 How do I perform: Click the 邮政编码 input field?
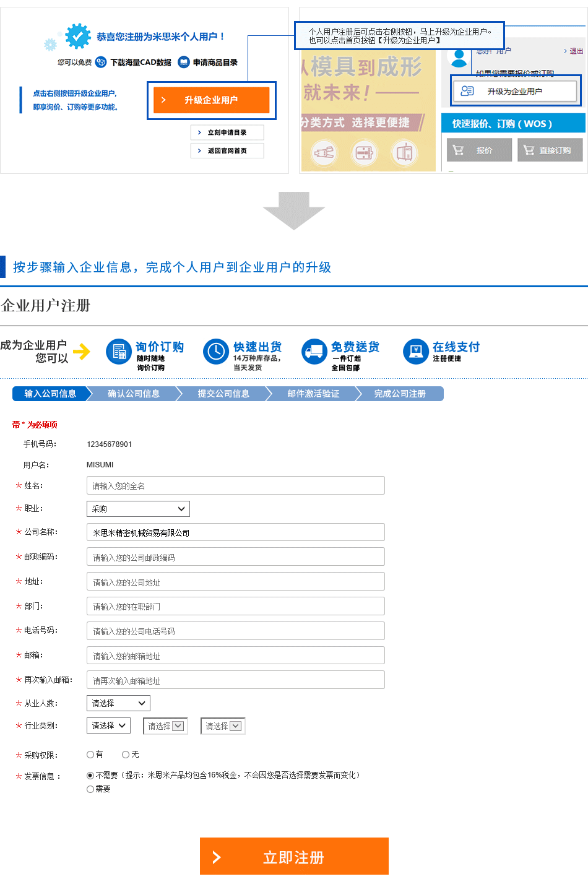[236, 556]
